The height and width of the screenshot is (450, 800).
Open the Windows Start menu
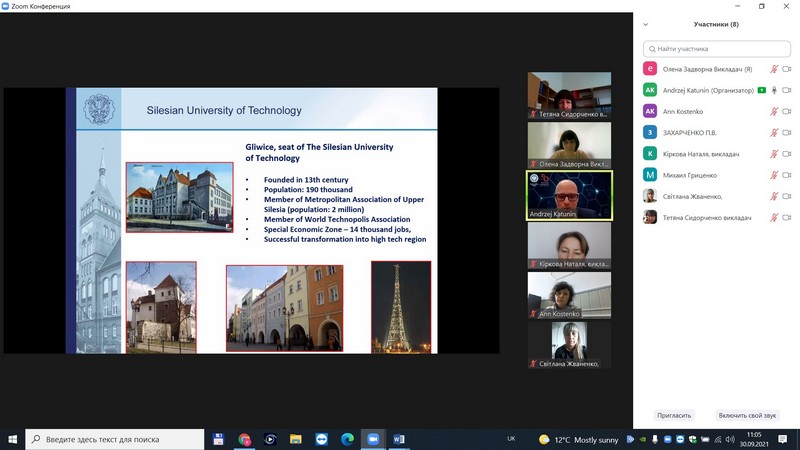pyautogui.click(x=13, y=438)
